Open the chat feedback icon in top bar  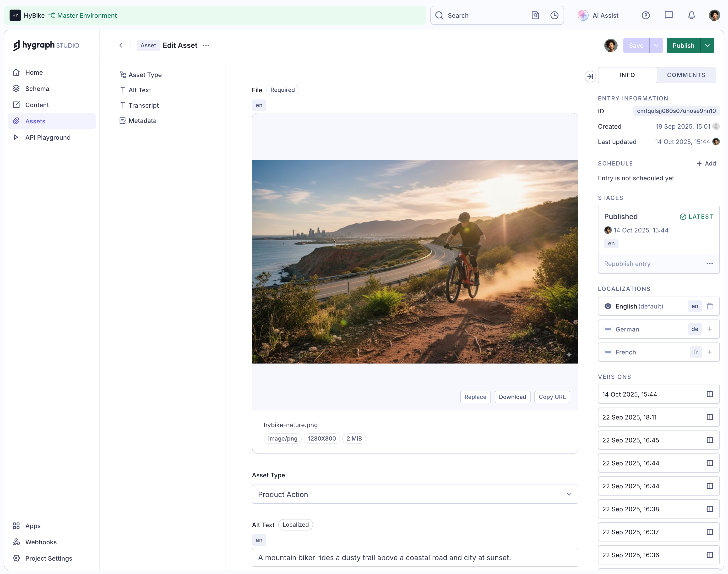(x=668, y=16)
